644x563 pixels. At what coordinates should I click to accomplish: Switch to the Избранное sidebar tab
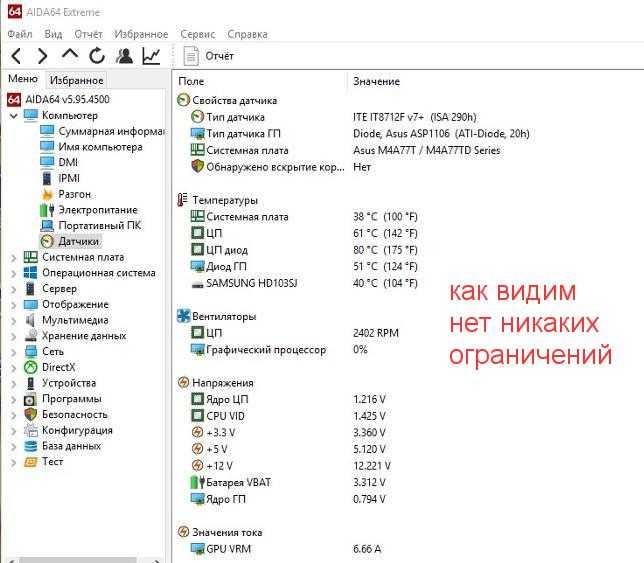click(76, 80)
